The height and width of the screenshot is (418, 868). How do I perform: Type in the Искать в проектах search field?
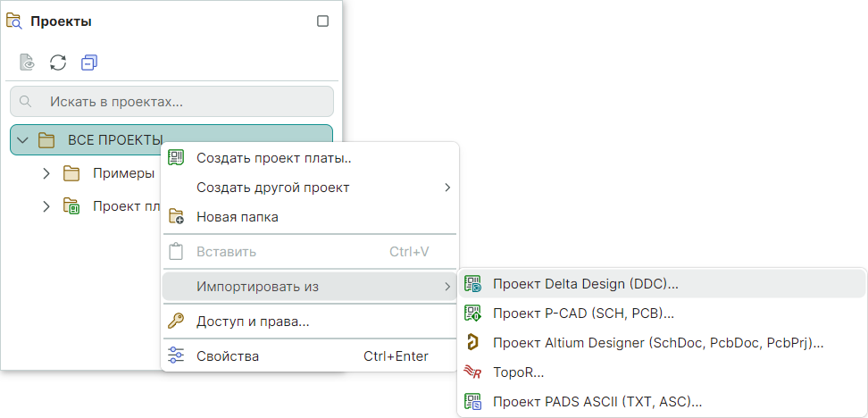pyautogui.click(x=179, y=102)
